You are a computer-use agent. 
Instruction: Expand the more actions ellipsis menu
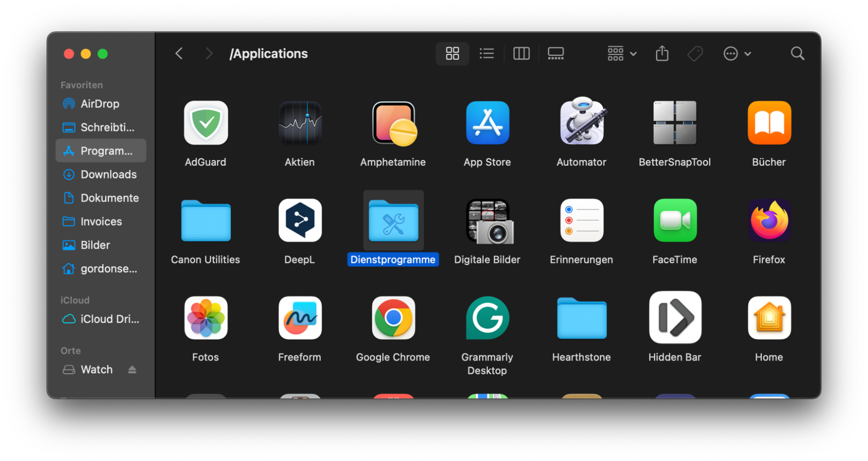pos(737,54)
